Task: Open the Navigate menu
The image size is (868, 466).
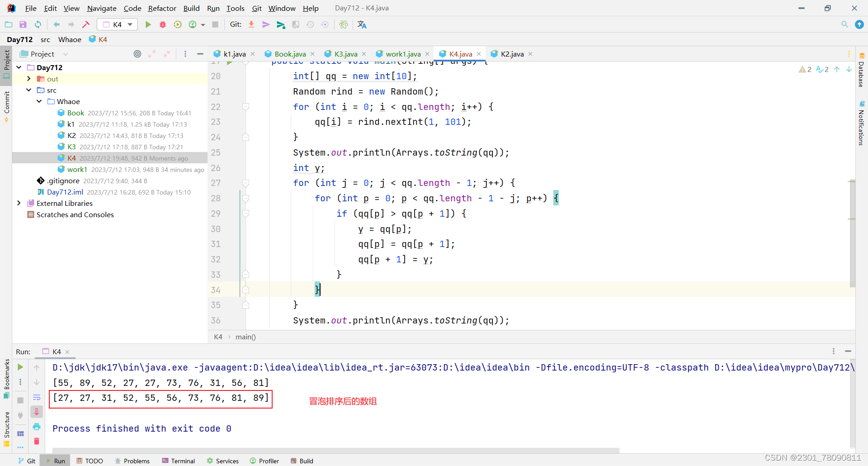Action: coord(102,8)
